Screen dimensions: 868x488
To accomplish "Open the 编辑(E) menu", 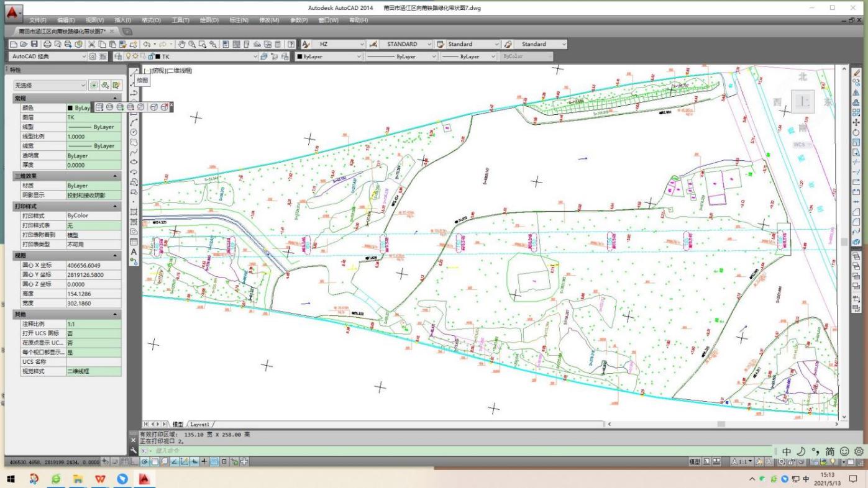I will click(66, 20).
